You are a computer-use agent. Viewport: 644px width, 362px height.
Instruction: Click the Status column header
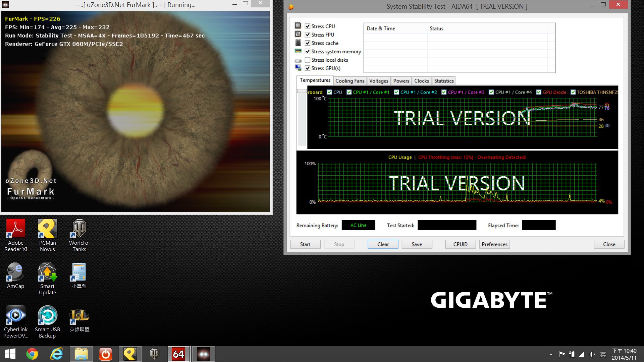(x=487, y=28)
